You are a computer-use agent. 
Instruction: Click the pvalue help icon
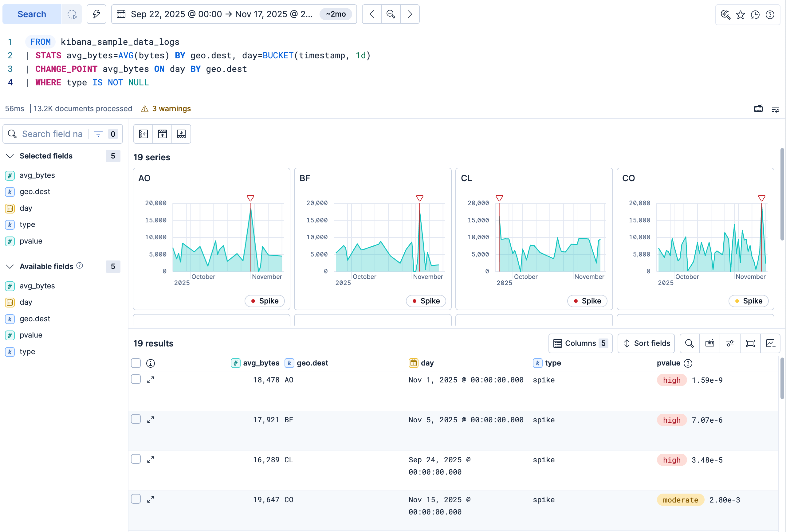point(688,363)
